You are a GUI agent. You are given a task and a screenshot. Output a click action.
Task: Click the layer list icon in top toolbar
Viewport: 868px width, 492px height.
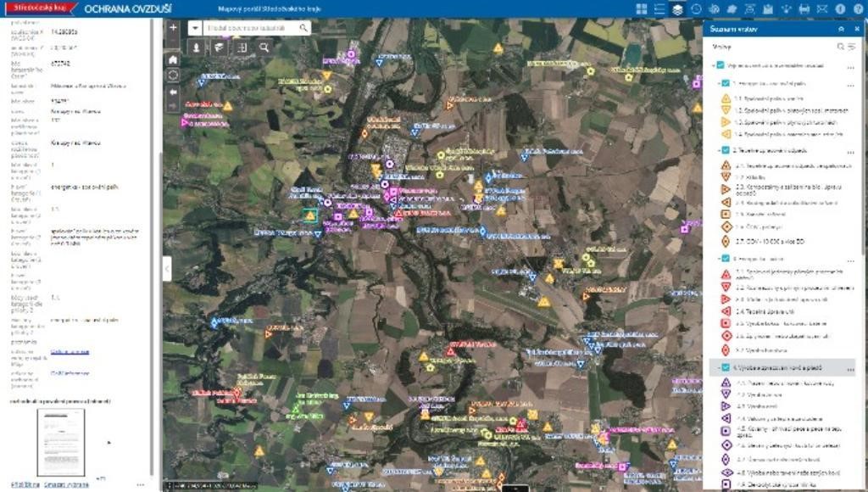(x=677, y=9)
